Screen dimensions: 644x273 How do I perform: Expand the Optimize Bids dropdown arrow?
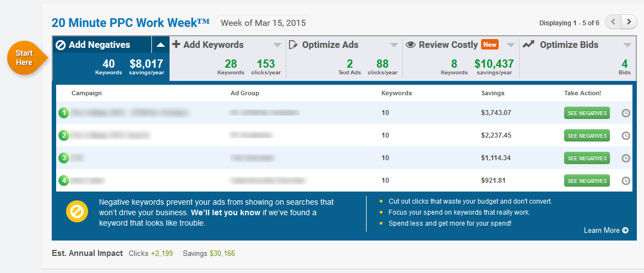(627, 45)
